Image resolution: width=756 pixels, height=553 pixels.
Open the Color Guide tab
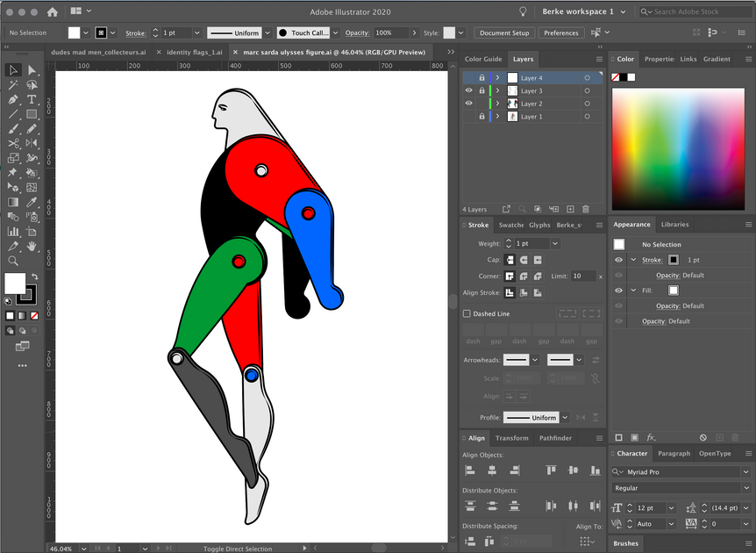coord(483,59)
